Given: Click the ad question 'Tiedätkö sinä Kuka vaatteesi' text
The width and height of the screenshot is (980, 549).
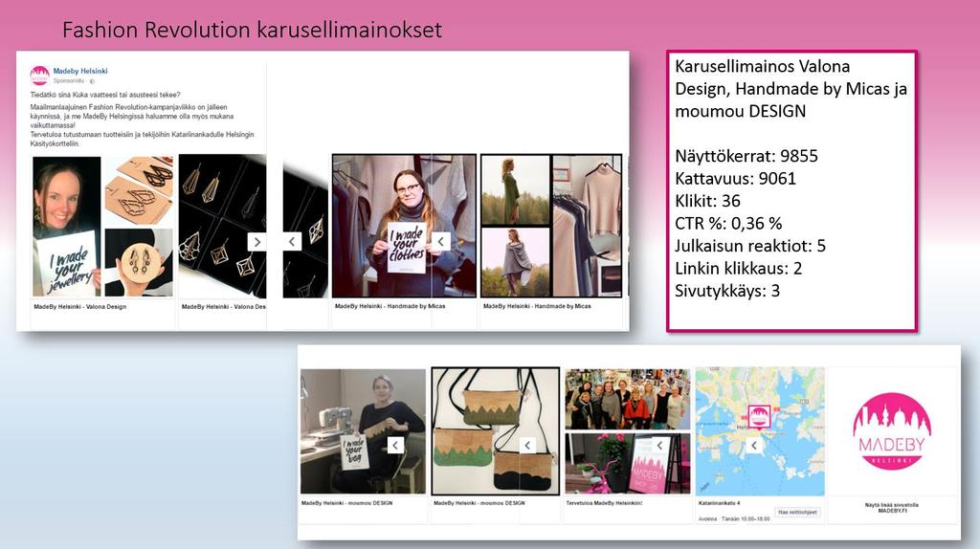Looking at the screenshot, I should point(105,95).
